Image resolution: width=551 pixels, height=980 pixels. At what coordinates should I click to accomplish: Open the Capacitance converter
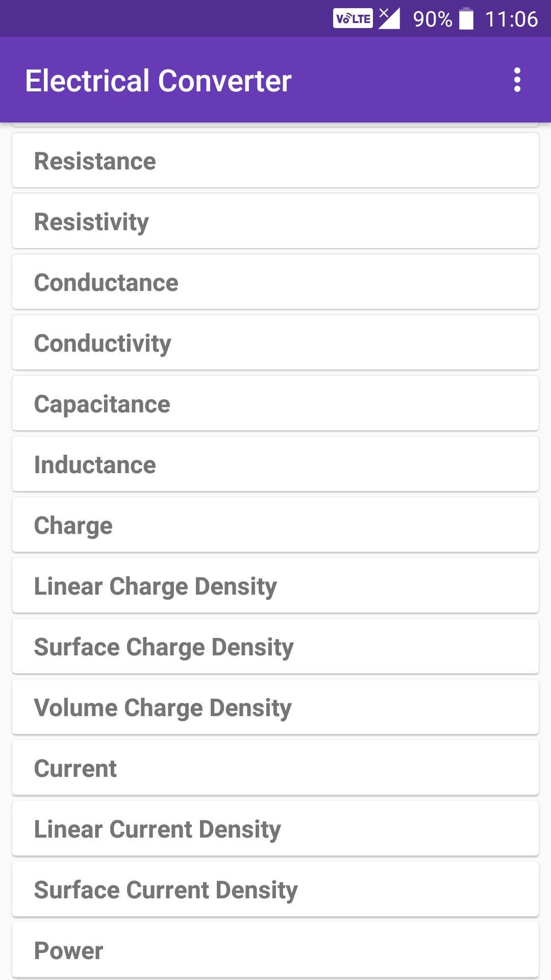coord(275,403)
